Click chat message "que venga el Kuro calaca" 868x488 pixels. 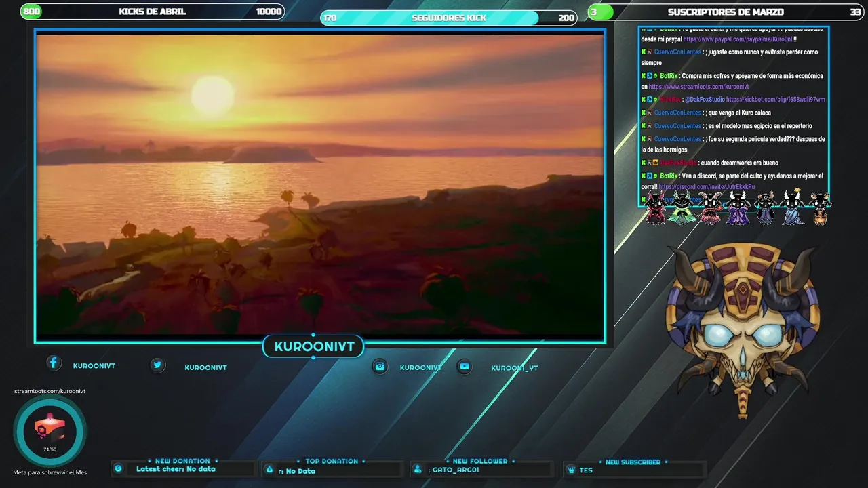coord(739,113)
